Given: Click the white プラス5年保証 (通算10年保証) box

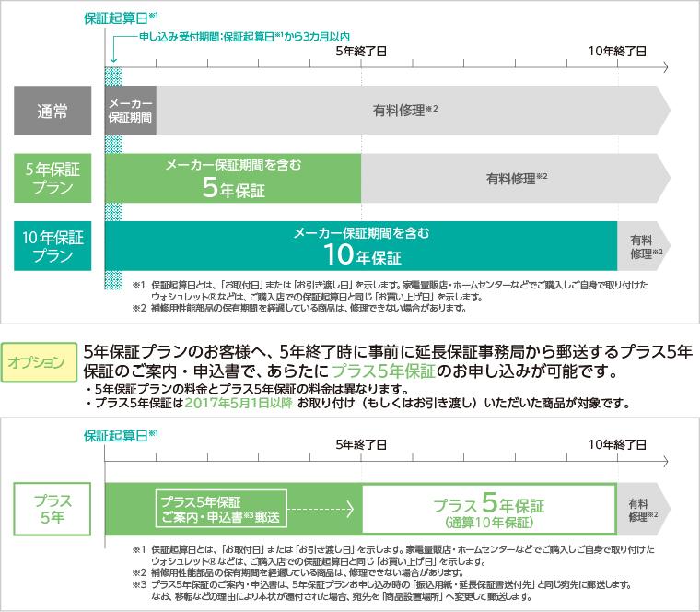Looking at the screenshot, I should tap(489, 509).
